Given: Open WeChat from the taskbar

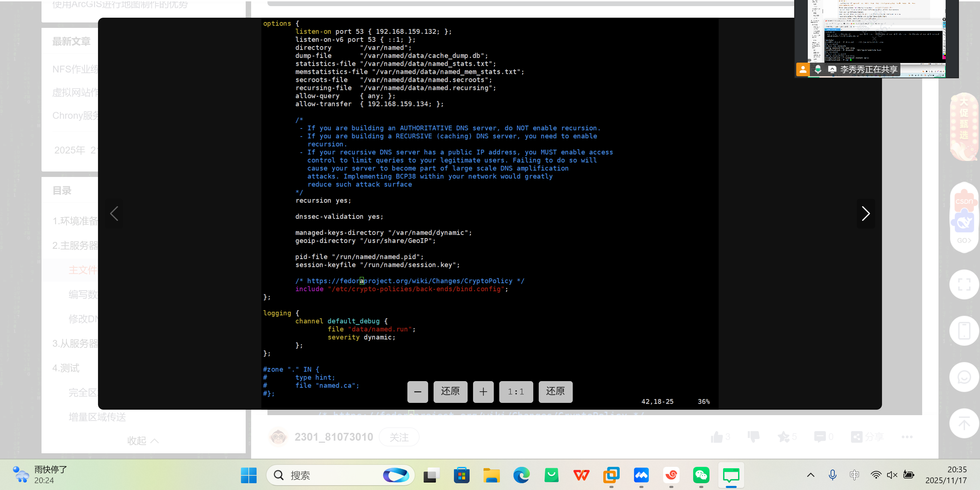Looking at the screenshot, I should (x=701, y=475).
